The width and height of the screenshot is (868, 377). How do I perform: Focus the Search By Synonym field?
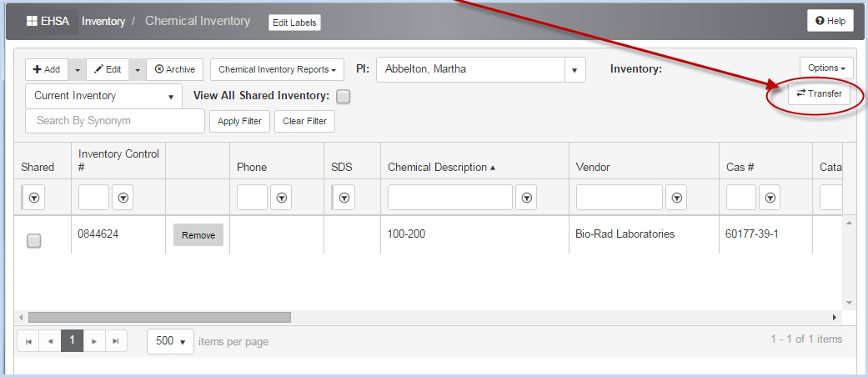tap(115, 121)
